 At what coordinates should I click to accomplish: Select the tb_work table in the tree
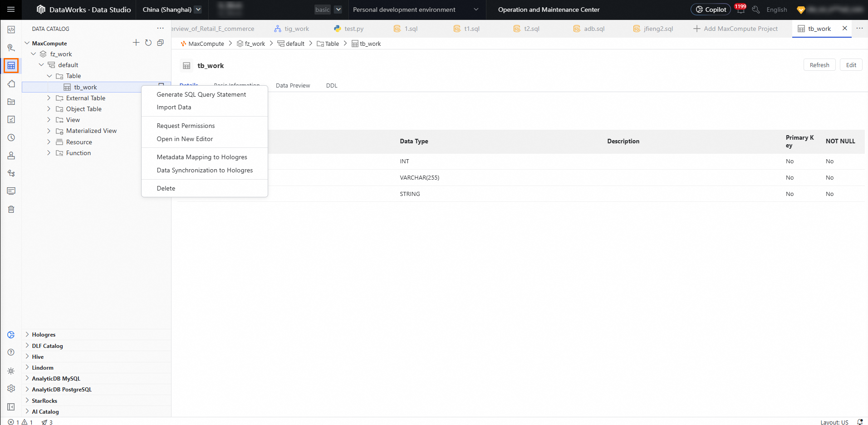coord(86,87)
